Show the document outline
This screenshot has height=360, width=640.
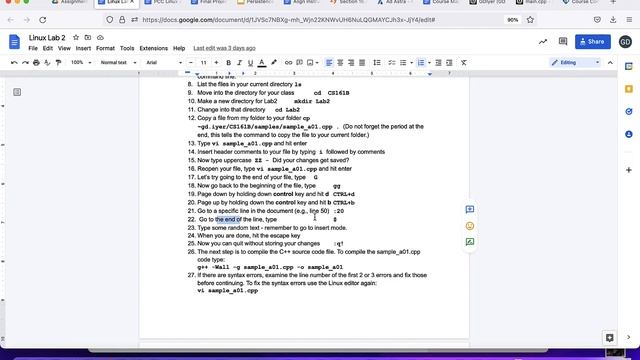pos(17,92)
